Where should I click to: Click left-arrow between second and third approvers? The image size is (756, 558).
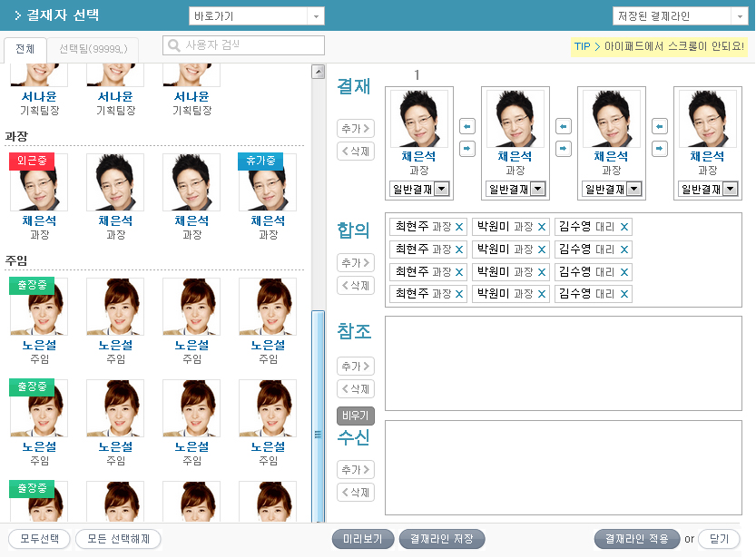point(564,126)
